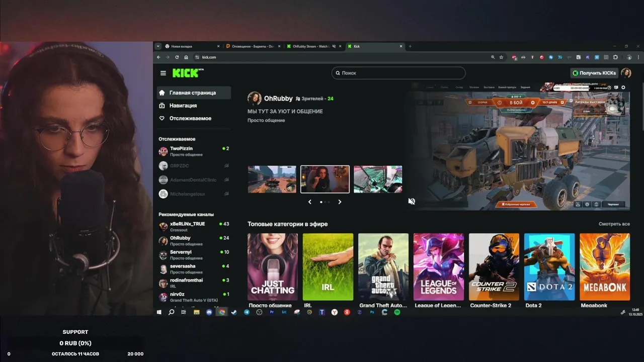644x362 pixels.
Task: Select the pink-green carousel thumbnail
Action: coord(378,179)
